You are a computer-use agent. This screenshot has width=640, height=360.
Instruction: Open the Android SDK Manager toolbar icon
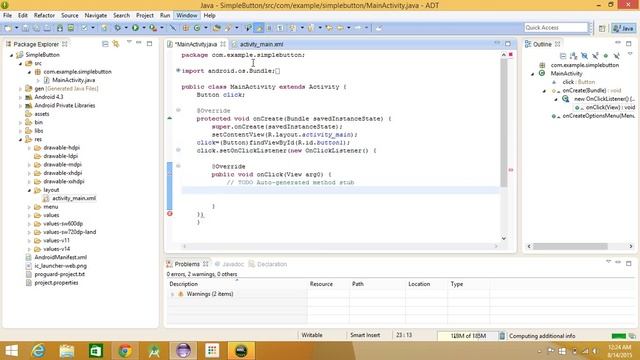tap(60, 28)
